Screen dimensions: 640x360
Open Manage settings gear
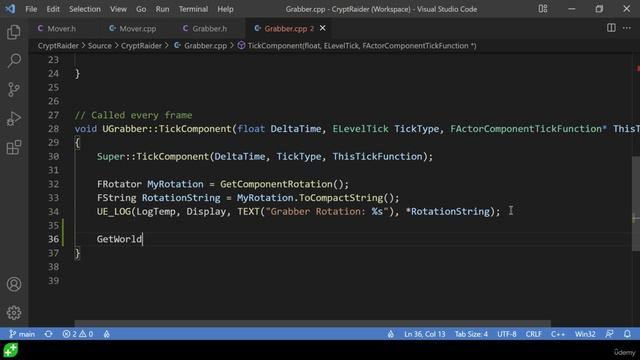pyautogui.click(x=13, y=313)
